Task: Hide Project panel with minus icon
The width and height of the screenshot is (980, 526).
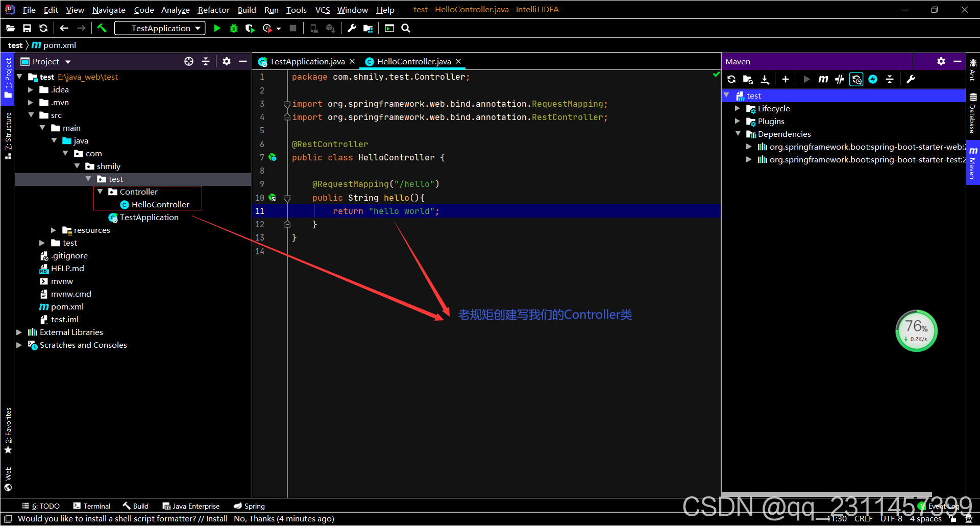Action: click(x=243, y=61)
